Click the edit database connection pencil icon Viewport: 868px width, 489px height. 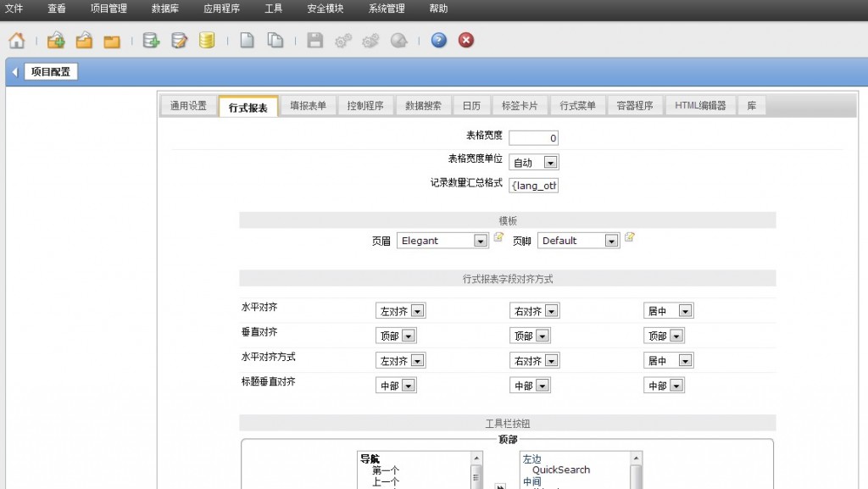(x=179, y=41)
